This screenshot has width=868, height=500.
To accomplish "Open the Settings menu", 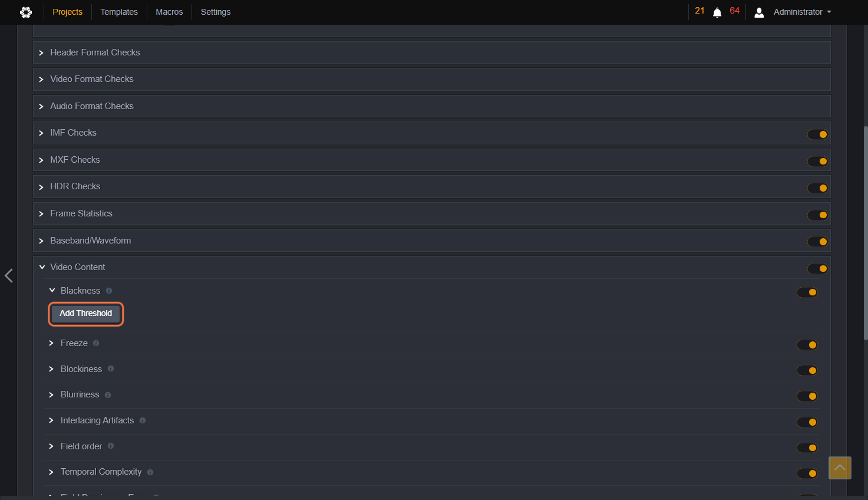I will coord(216,12).
